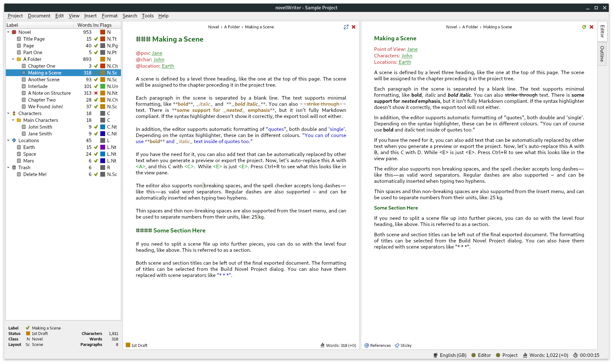
Task: Select Another Scene in project tree
Action: click(44, 80)
